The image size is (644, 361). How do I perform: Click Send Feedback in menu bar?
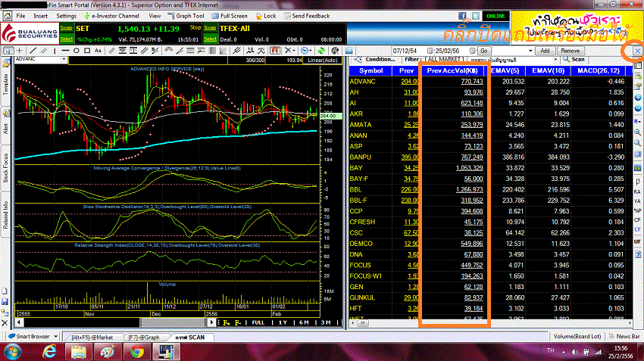[x=307, y=16]
